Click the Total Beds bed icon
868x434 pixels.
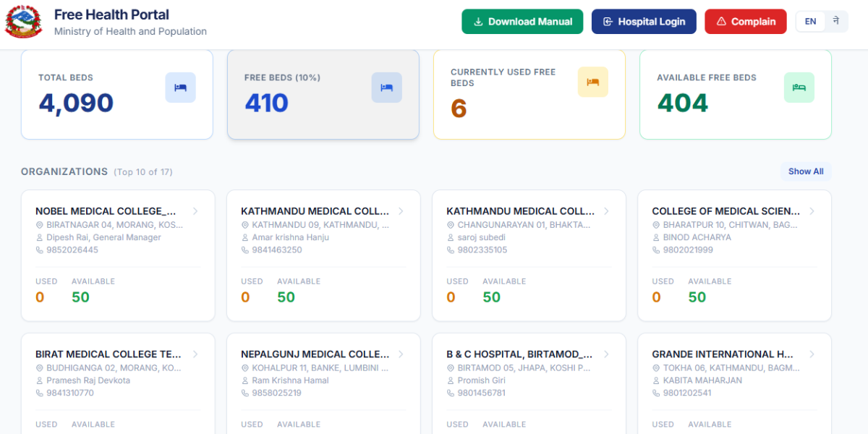pyautogui.click(x=181, y=88)
